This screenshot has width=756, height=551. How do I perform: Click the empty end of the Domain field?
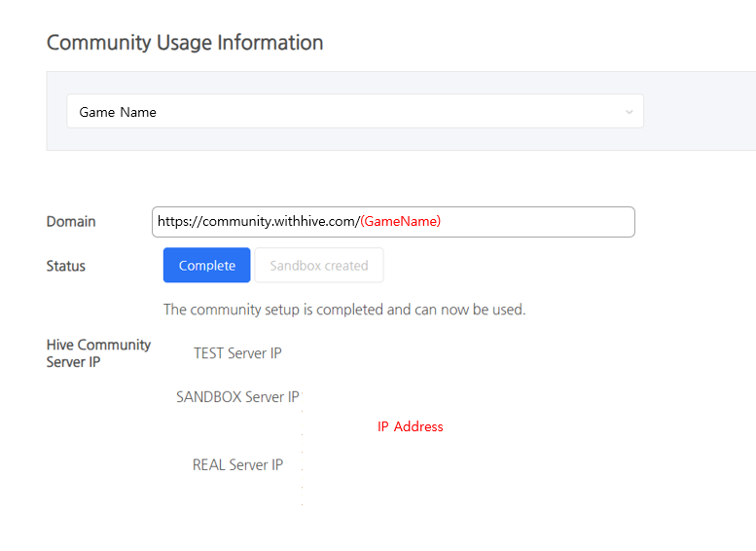click(x=537, y=222)
